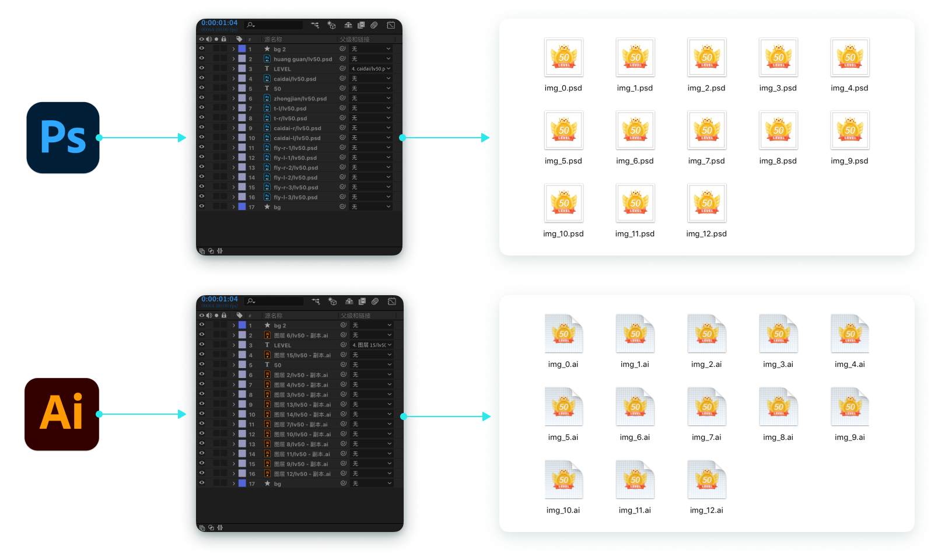The height and width of the screenshot is (560, 938).
Task: Click the 0:00:01:04 timecode in the upper PSD timeline
Action: click(x=219, y=23)
